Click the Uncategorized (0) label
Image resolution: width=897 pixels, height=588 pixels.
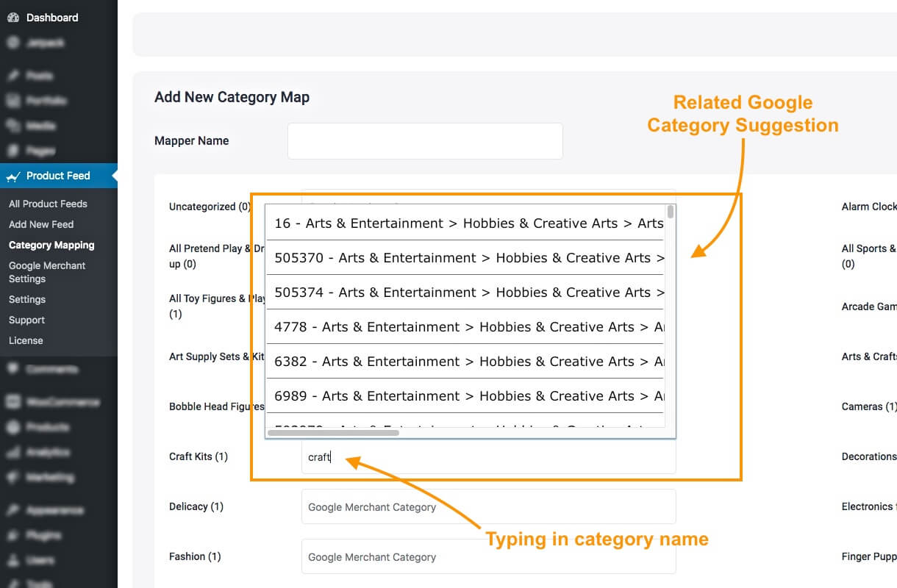[210, 207]
